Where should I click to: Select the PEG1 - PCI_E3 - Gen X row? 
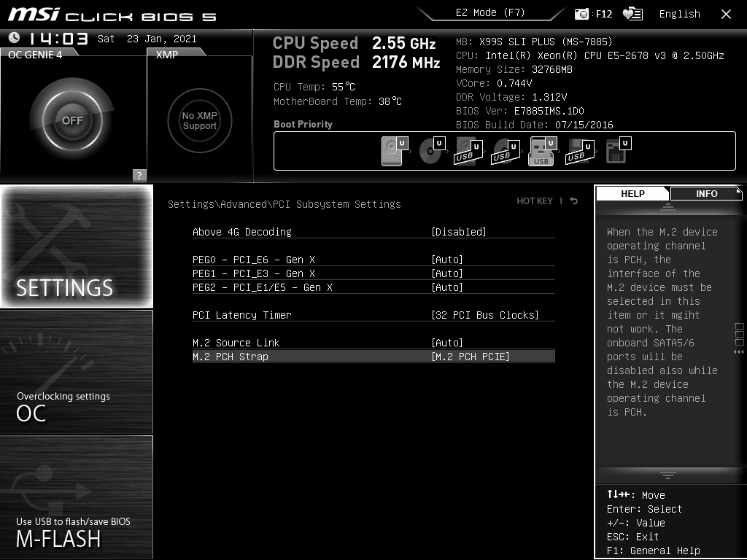(x=373, y=273)
